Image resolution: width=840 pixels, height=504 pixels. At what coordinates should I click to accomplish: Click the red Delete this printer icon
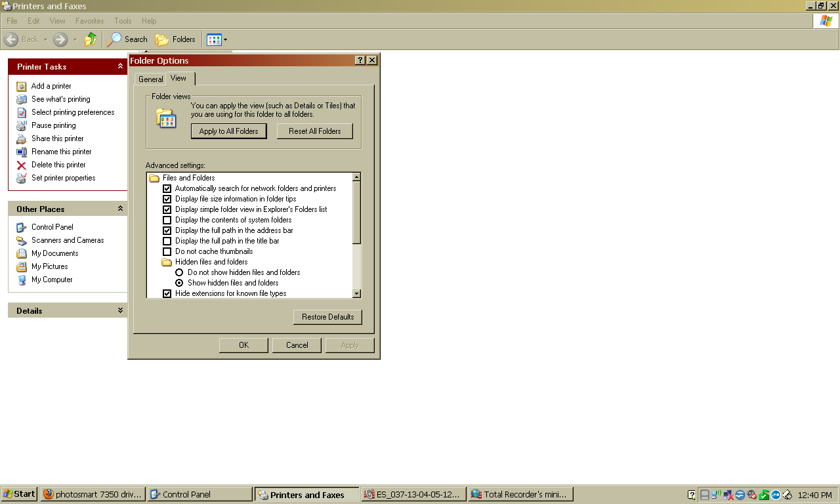[x=22, y=165]
